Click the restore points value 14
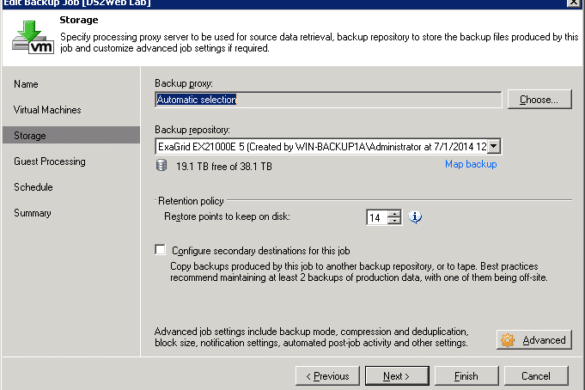Viewport: 585px width, 390px height. coord(375,218)
